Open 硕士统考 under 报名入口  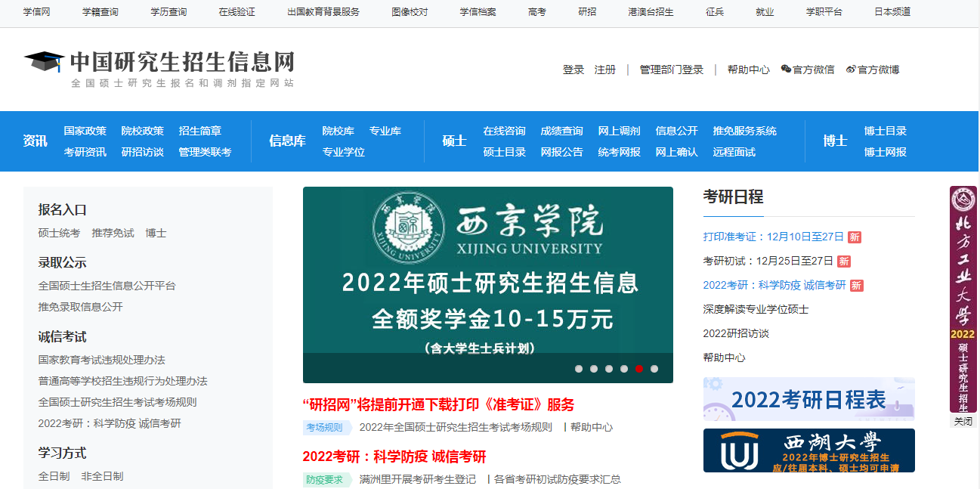tap(59, 233)
